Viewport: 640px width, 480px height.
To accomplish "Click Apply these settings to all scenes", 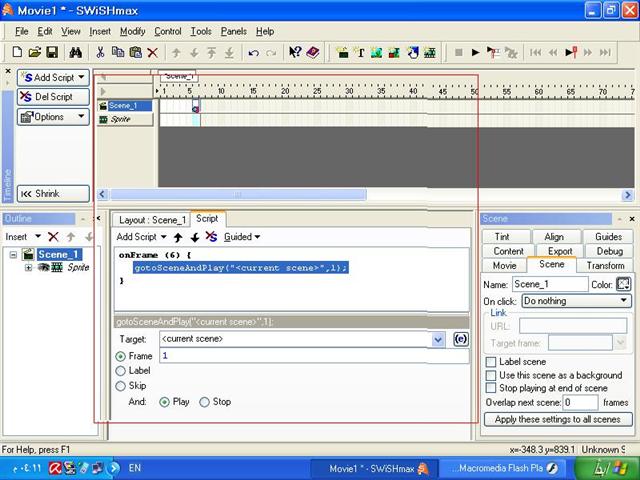I will [x=558, y=419].
